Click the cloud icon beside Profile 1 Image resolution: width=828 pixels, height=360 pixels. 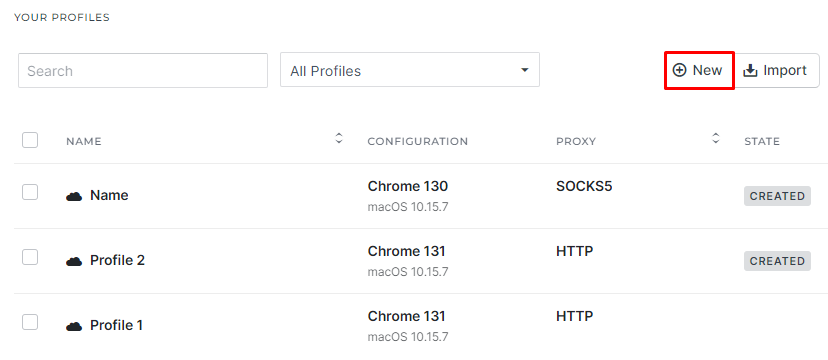pyautogui.click(x=74, y=326)
